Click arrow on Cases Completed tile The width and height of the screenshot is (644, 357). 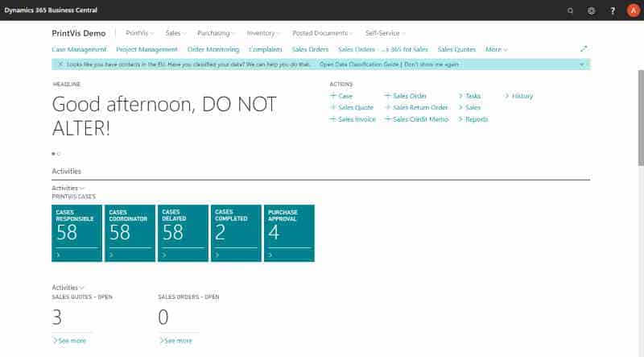(x=217, y=255)
